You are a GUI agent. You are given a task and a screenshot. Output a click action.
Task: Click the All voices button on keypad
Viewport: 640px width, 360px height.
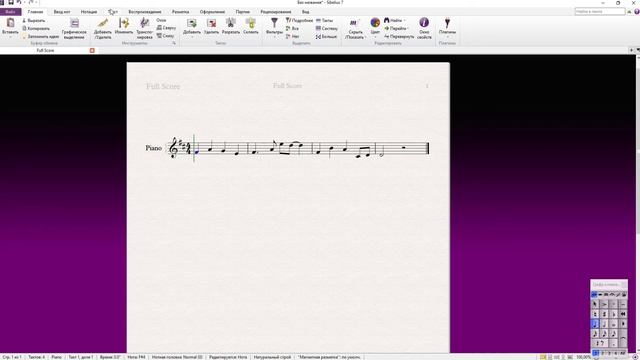[x=622, y=353]
